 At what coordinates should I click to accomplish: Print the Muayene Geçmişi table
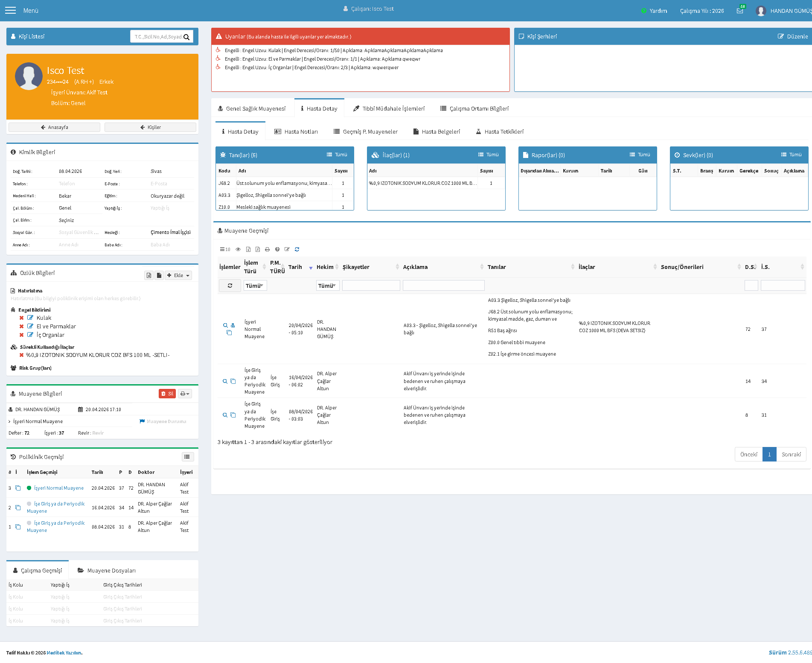coord(267,249)
